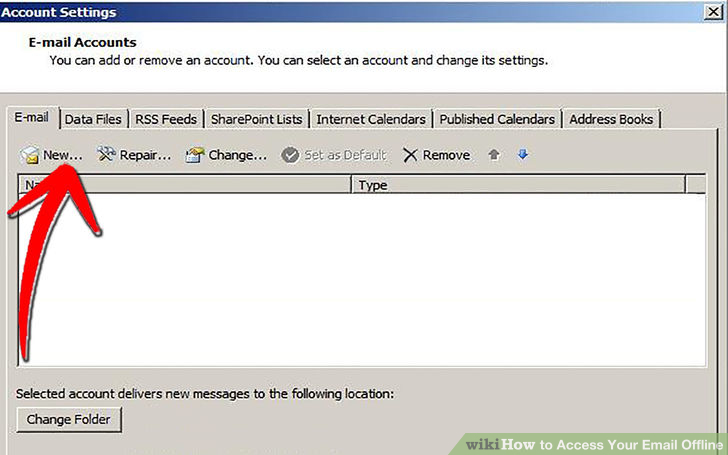
Task: Switch to Address Books tab
Action: (x=611, y=119)
